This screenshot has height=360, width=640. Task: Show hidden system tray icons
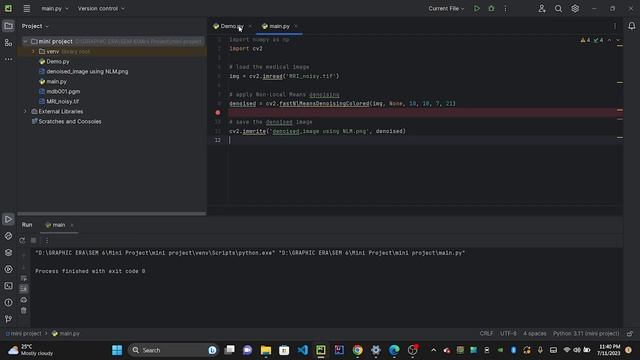coord(433,350)
